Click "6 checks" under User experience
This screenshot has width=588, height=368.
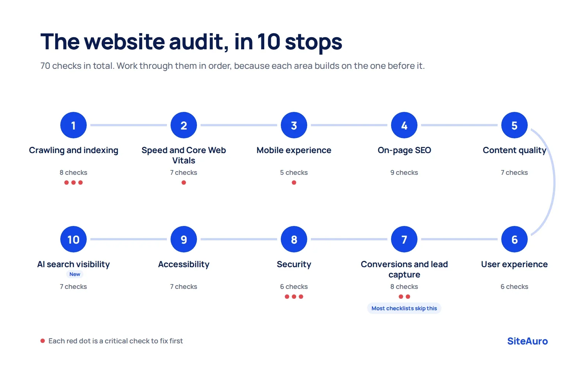pos(514,287)
